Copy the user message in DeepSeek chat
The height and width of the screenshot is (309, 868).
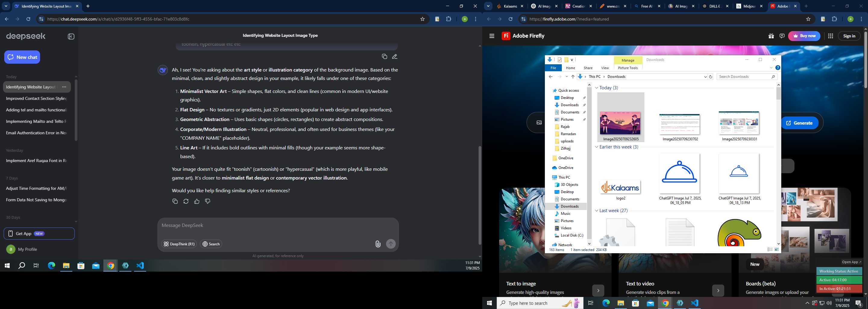click(385, 56)
